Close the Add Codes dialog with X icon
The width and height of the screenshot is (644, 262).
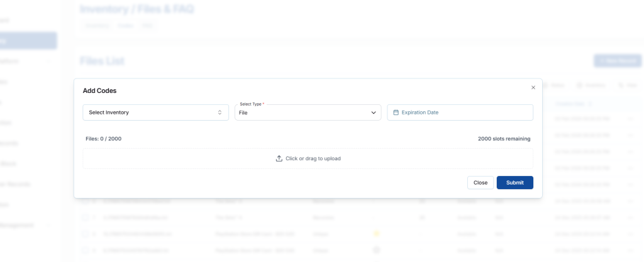click(x=533, y=88)
